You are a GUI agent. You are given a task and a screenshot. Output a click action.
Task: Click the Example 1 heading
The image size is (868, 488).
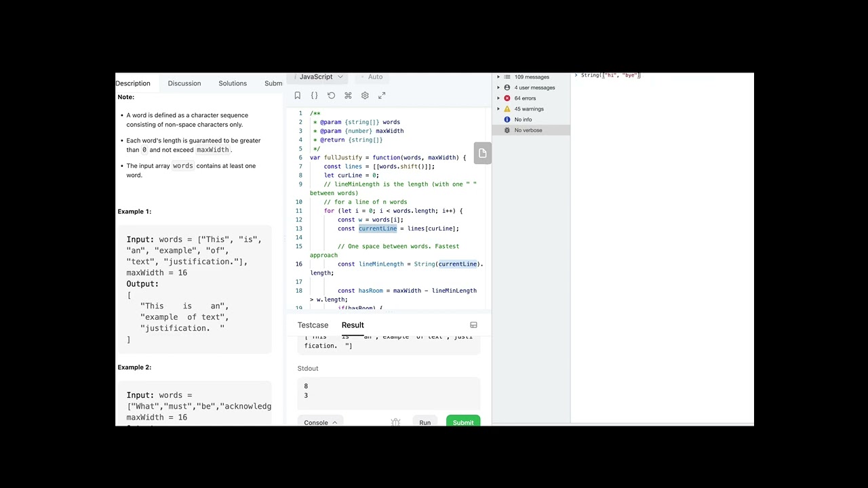pyautogui.click(x=134, y=211)
